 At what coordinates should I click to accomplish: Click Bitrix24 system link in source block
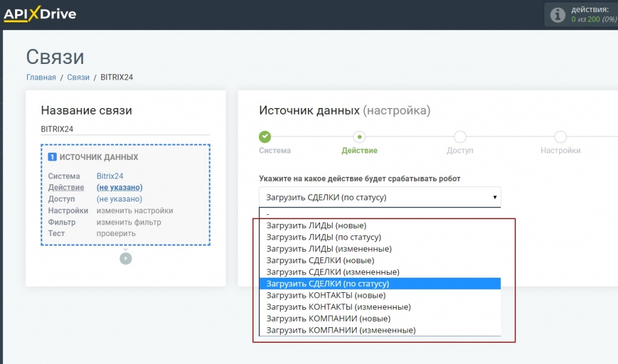pyautogui.click(x=110, y=176)
